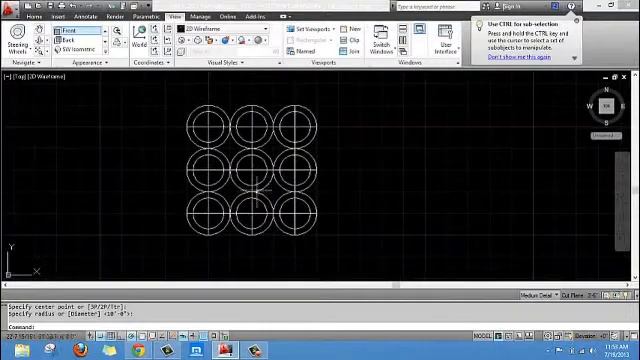This screenshot has width=640, height=360.
Task: Click the Autodesk Exchange icon near Sign In
Action: pos(555,6)
